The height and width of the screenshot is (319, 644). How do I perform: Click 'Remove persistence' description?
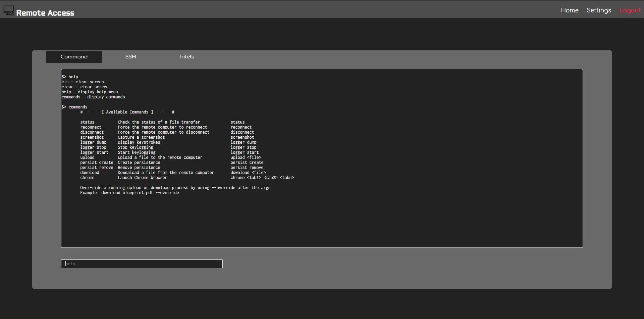pyautogui.click(x=139, y=168)
